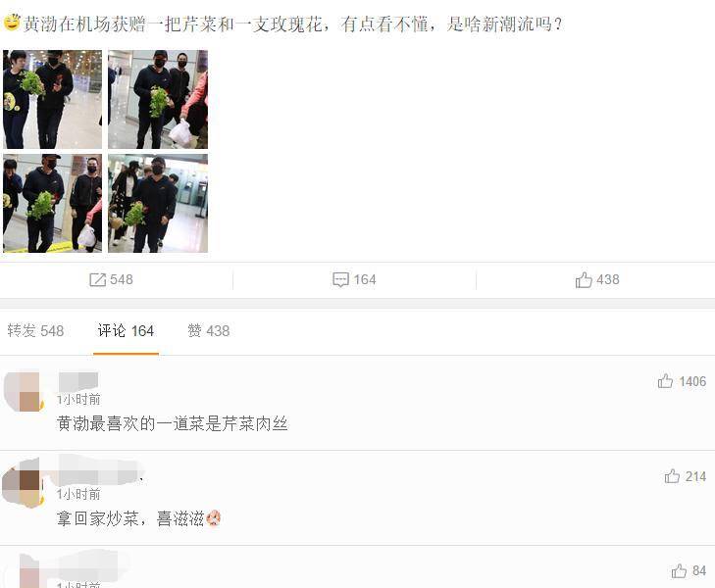
Task: Click the repost icon showing 548
Action: click(97, 279)
